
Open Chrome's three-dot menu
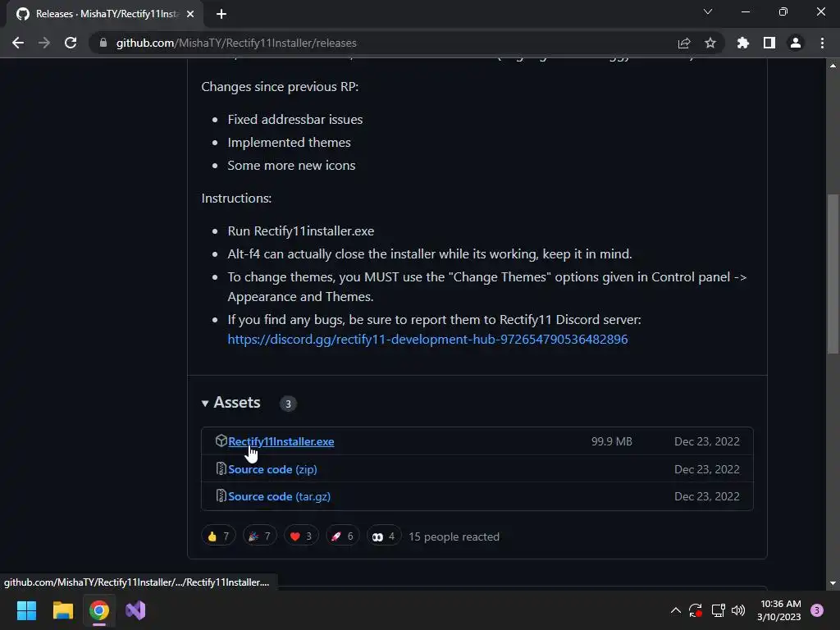(822, 43)
